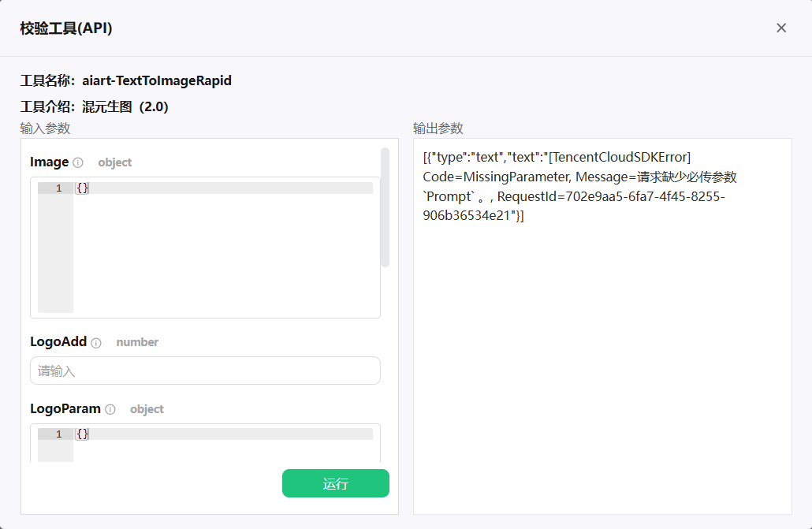The width and height of the screenshot is (812, 529).
Task: Click the 输入参数 section heading
Action: [46, 129]
